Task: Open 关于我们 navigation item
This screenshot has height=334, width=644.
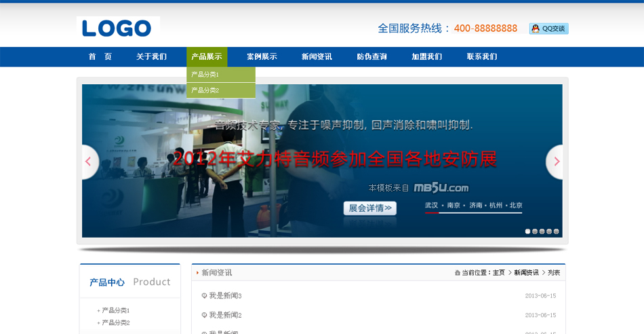Action: 151,57
